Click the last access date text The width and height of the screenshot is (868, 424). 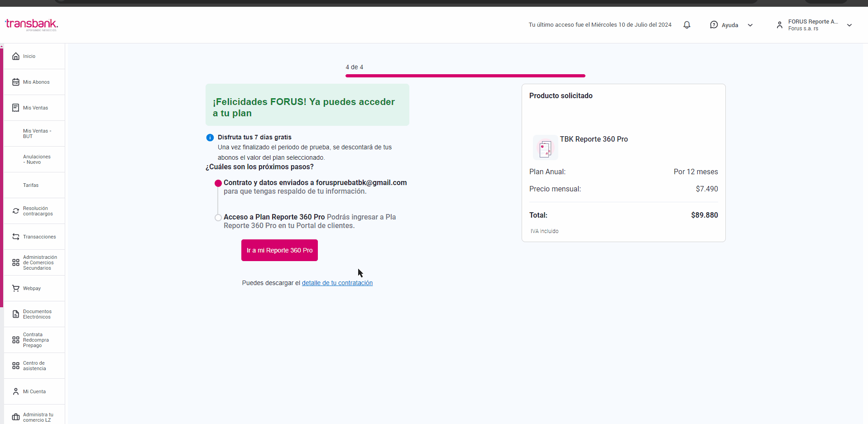600,25
